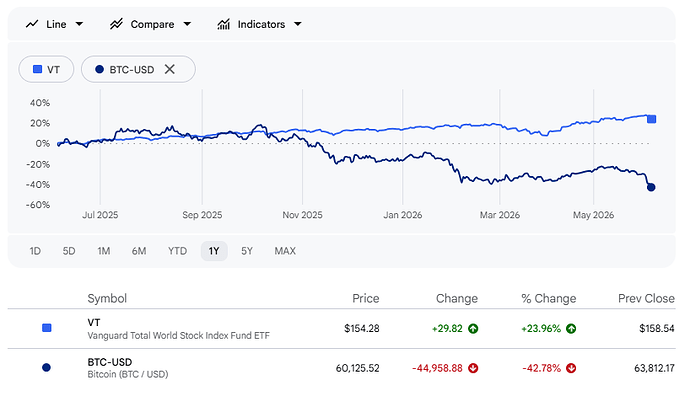Viewport: 690px width, 396px height.
Task: Click the Nov 2025 axis label
Action: 302,215
